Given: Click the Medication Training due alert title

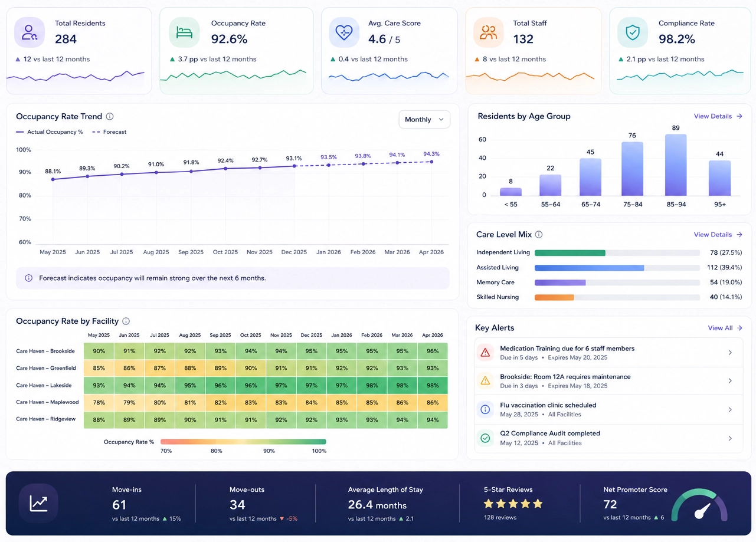Looking at the screenshot, I should click(567, 349).
